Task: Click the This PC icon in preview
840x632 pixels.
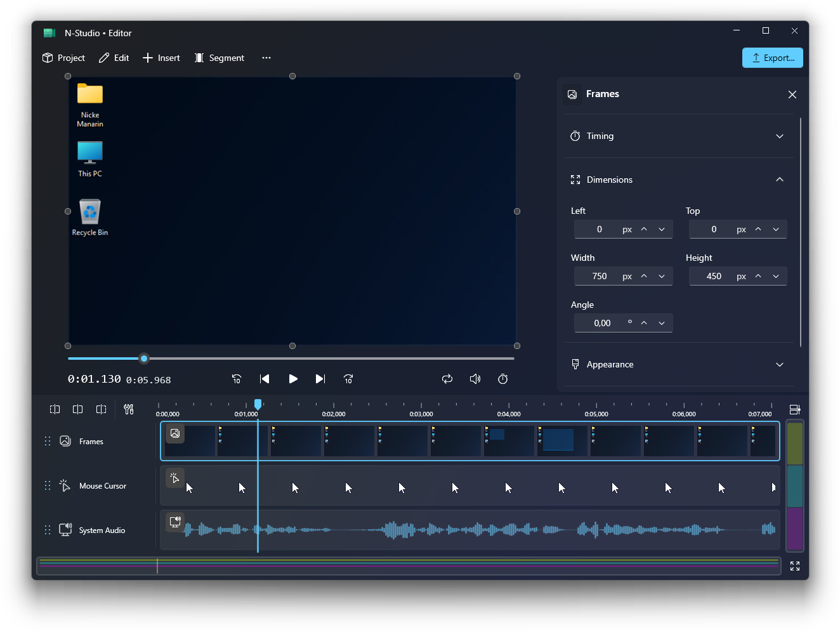Action: (x=90, y=159)
